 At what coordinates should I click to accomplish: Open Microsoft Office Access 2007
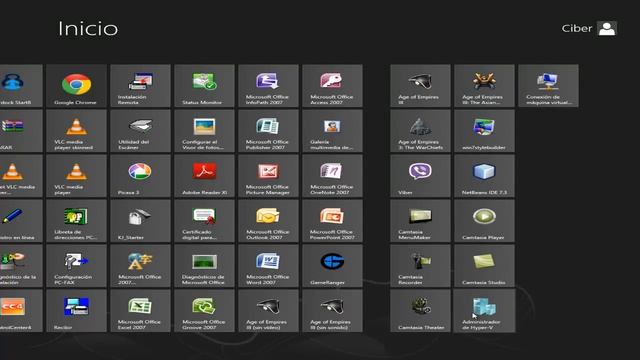[333, 86]
